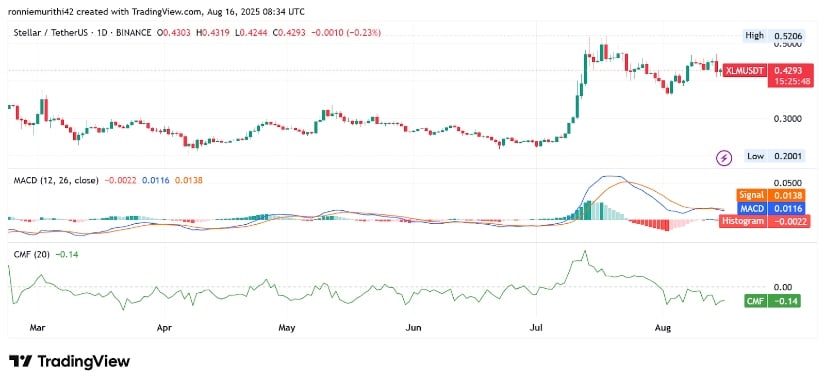Image resolution: width=825 pixels, height=384 pixels.
Task: Click the XLMUSDT price label
Action: [744, 70]
